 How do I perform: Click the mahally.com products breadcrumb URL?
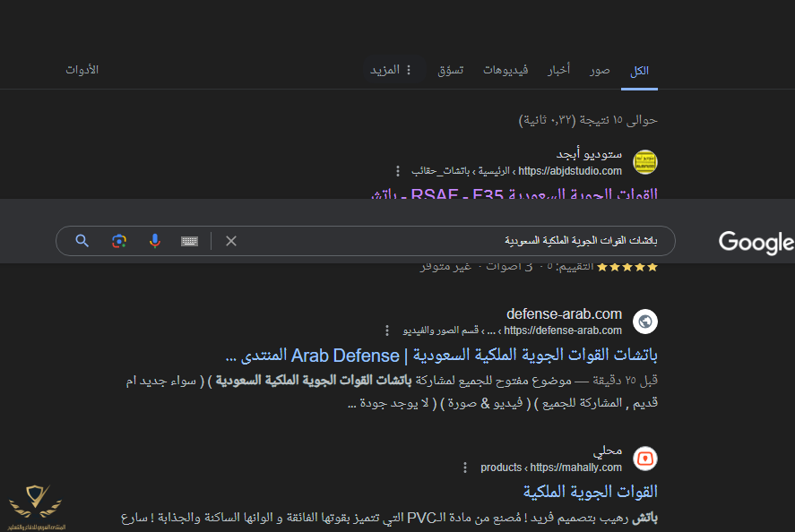[551, 468]
